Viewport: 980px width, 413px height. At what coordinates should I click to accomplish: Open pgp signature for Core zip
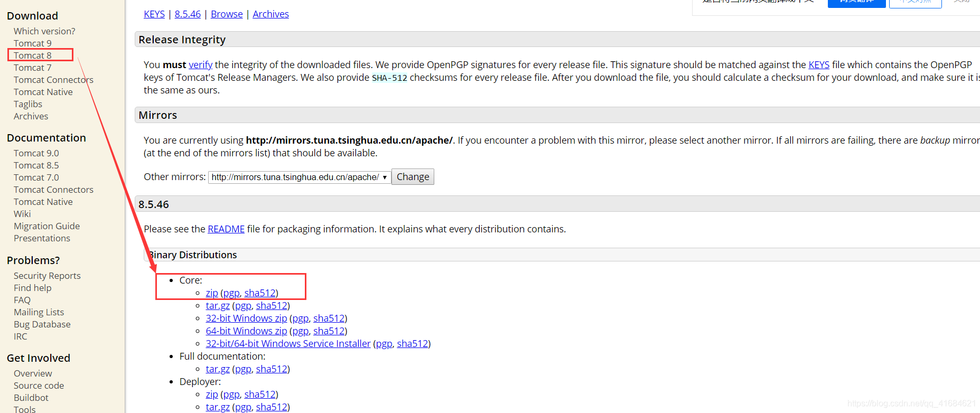click(x=231, y=293)
